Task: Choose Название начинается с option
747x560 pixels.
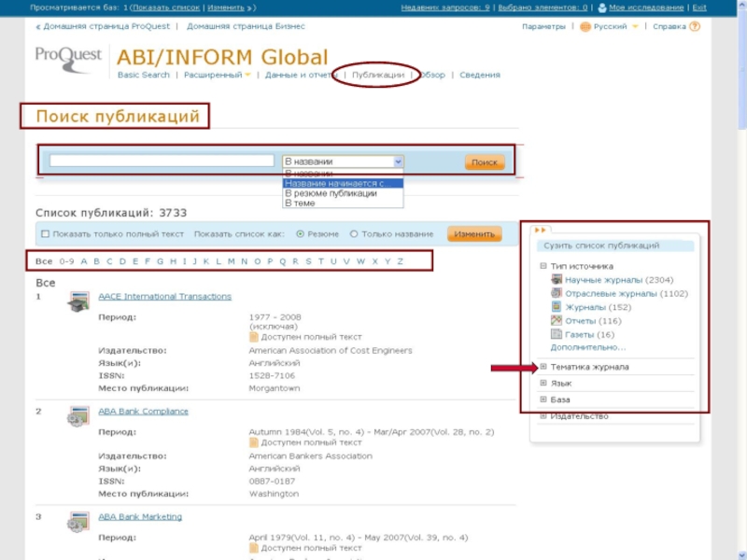Action: pos(343,183)
